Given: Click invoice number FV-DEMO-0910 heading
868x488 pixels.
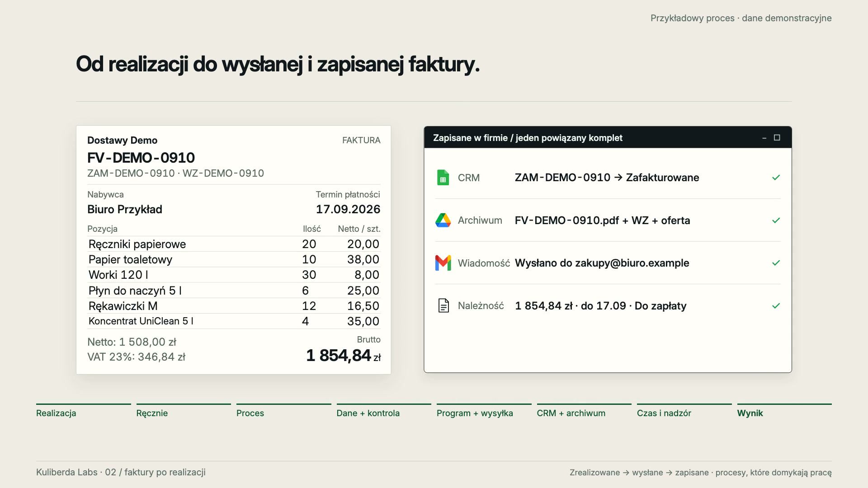Looking at the screenshot, I should click(x=141, y=158).
